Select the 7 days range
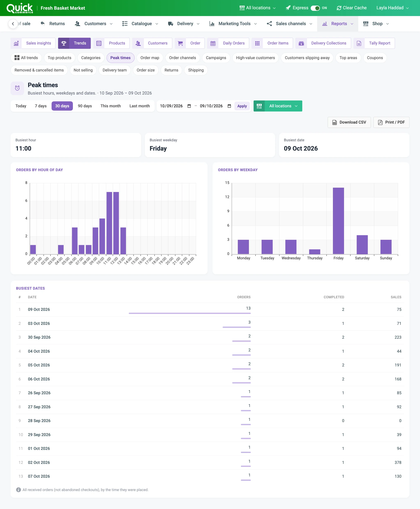The image size is (420, 509). pyautogui.click(x=41, y=106)
